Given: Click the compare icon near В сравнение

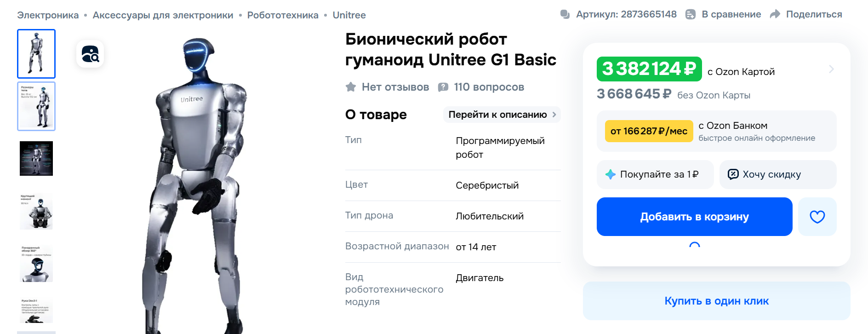Looking at the screenshot, I should pos(690,14).
